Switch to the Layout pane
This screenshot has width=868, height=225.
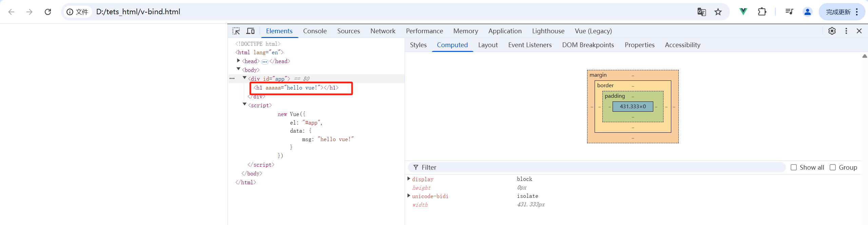pos(488,45)
